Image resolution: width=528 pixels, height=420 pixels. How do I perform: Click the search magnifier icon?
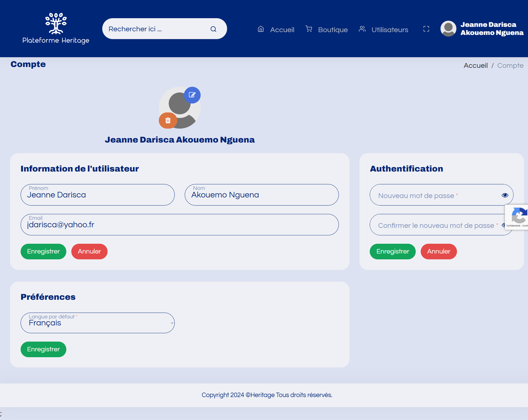pyautogui.click(x=214, y=29)
